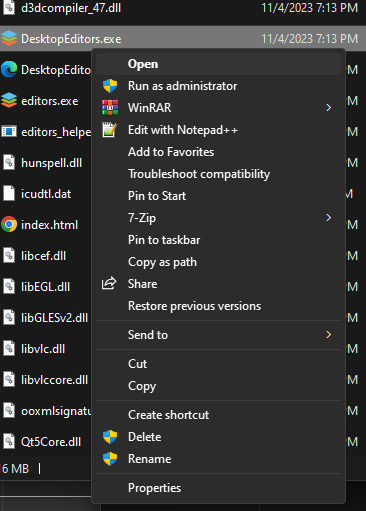Expand the 7-Zip submenu chevron

tap(329, 218)
